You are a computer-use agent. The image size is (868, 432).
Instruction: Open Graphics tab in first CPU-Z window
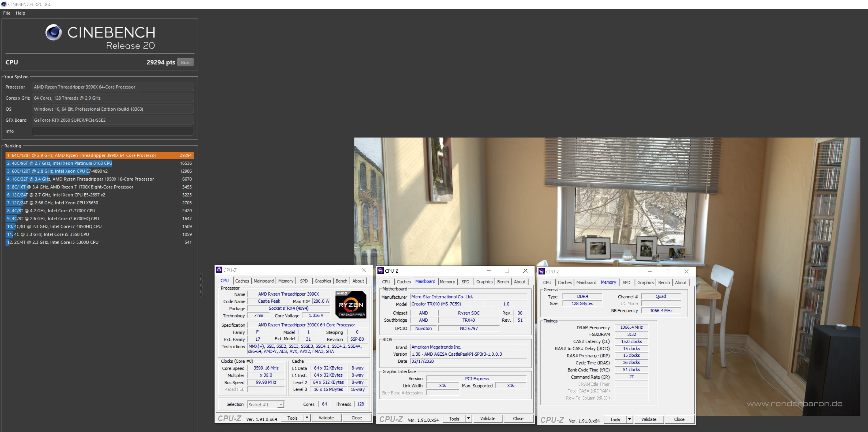click(323, 281)
